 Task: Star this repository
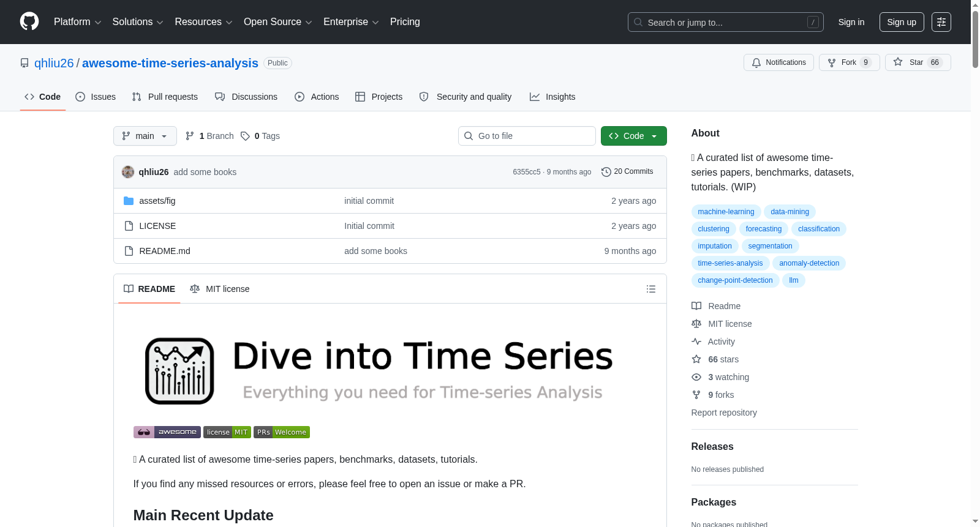click(918, 62)
